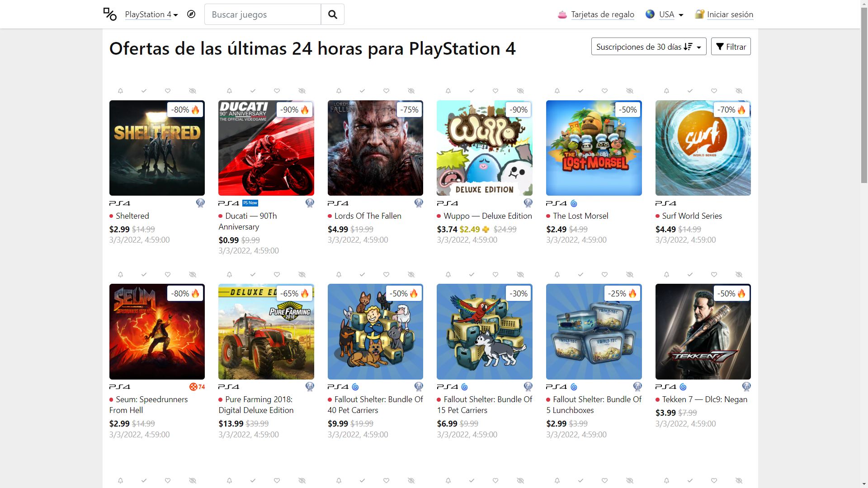868x488 pixels.
Task: Click the heart icon above Lords Of The Fallen
Action: (386, 91)
